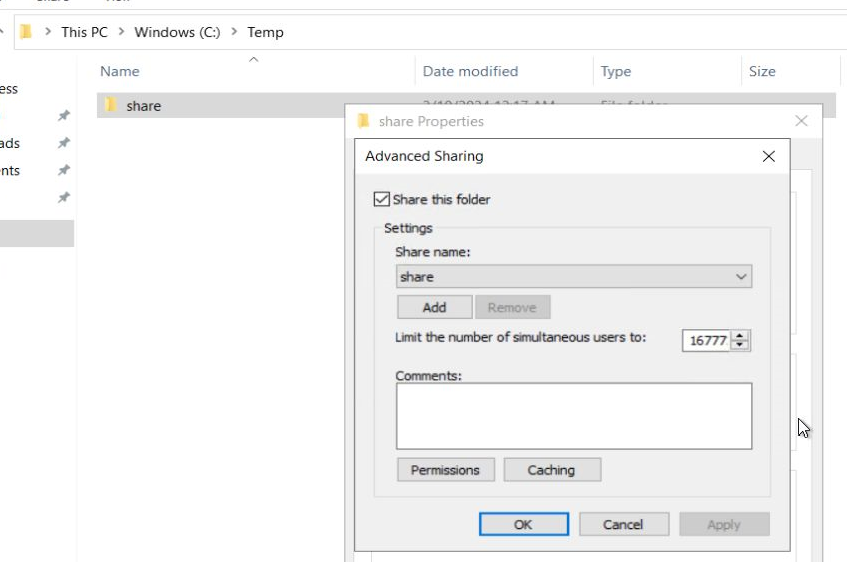847x562 pixels.
Task: Click the Temp breadcrumb in address bar
Action: coord(265,32)
